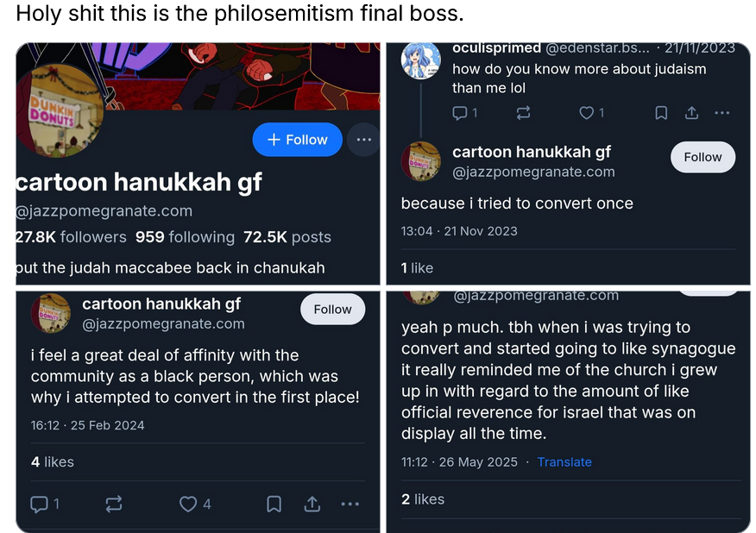This screenshot has height=533, width=756.
Task: Open the 27.8K followers list
Action: [71, 237]
